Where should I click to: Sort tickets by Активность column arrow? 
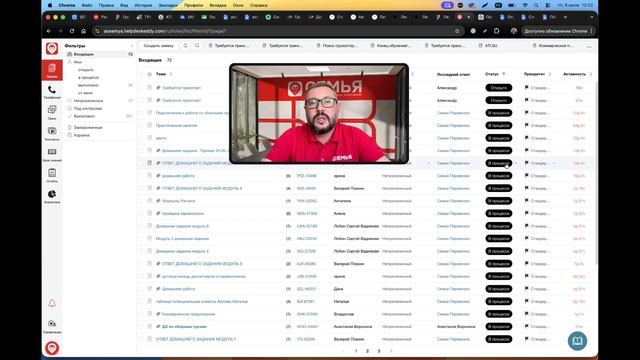coord(591,74)
